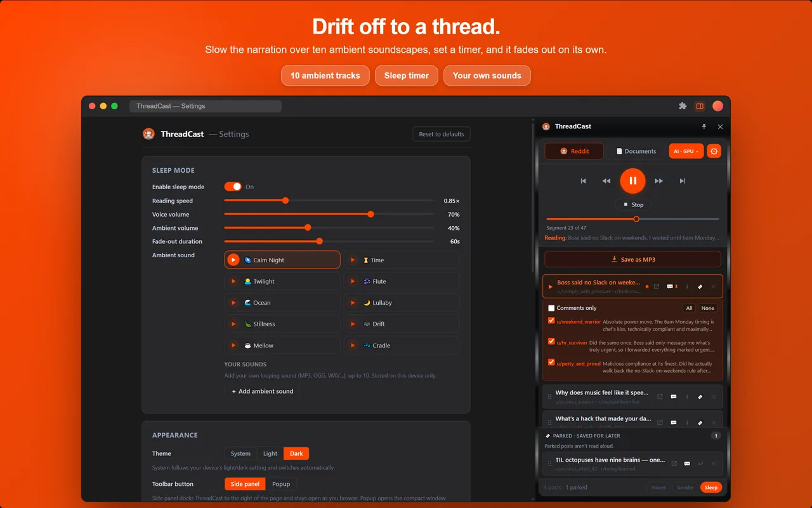Fast-forward one segment in player
Image resolution: width=812 pixels, height=508 pixels.
click(x=658, y=181)
